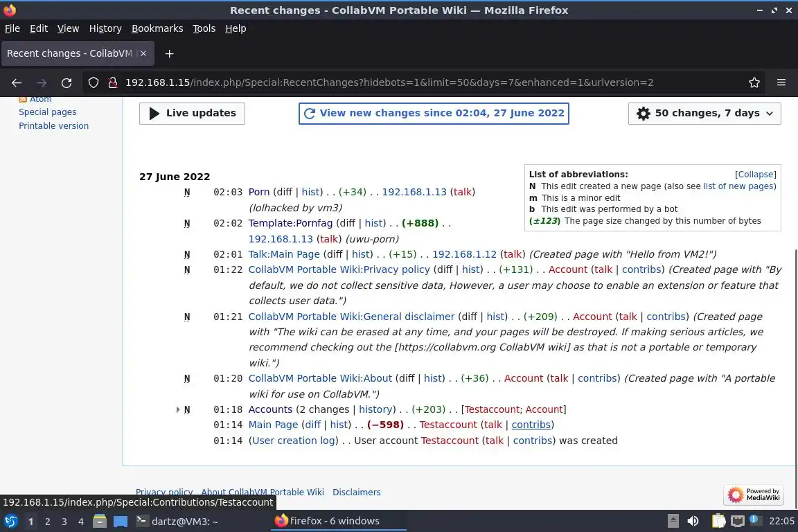This screenshot has width=798, height=532.
Task: View new changes since 02:04
Action: (434, 114)
